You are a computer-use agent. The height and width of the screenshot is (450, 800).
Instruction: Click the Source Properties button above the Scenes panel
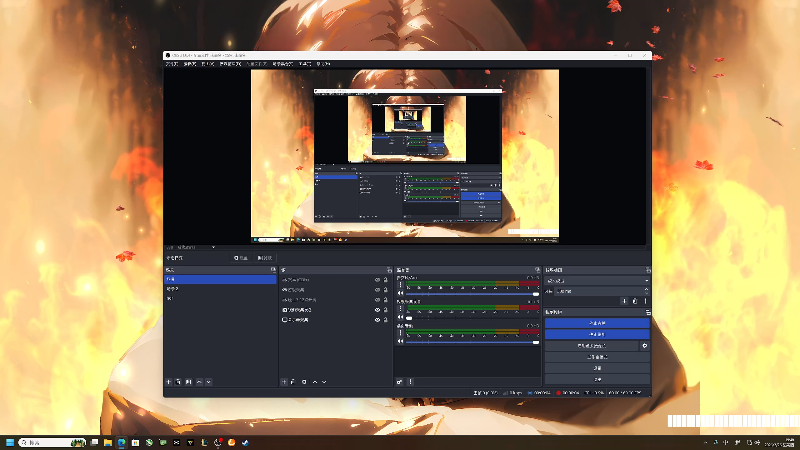pos(241,258)
